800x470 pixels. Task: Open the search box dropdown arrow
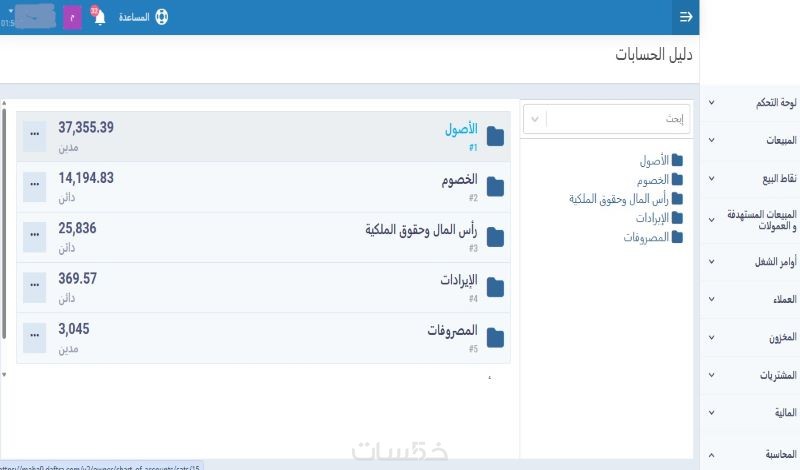[x=535, y=119]
